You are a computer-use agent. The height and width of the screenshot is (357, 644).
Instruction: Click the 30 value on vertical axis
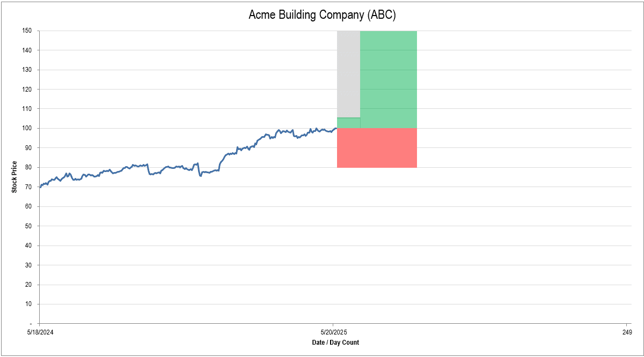29,265
